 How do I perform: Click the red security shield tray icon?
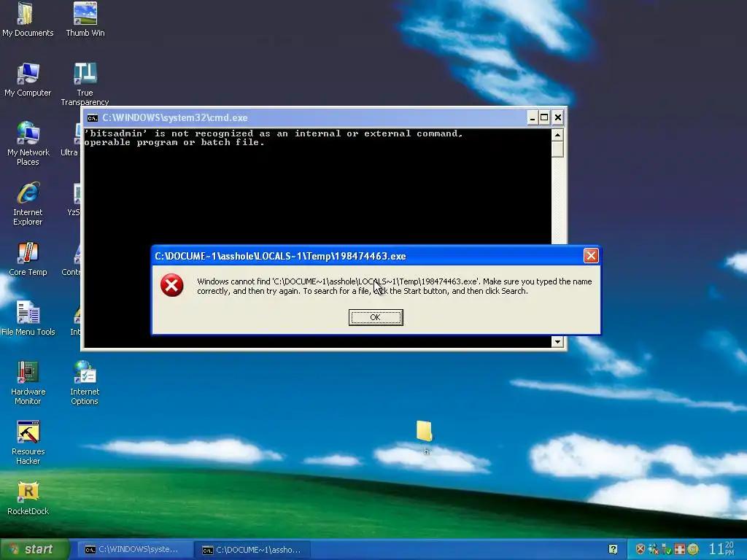(x=640, y=550)
